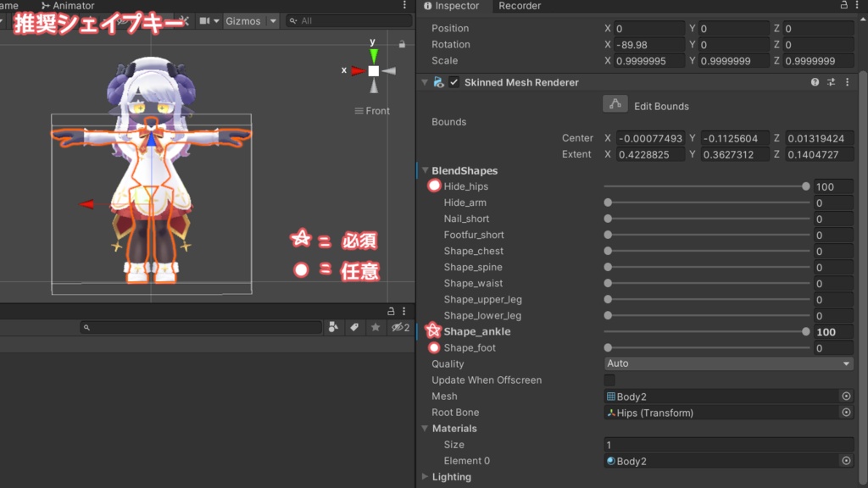The height and width of the screenshot is (488, 868).
Task: Select the Shape_upper_leg blendshape label
Action: (x=482, y=299)
